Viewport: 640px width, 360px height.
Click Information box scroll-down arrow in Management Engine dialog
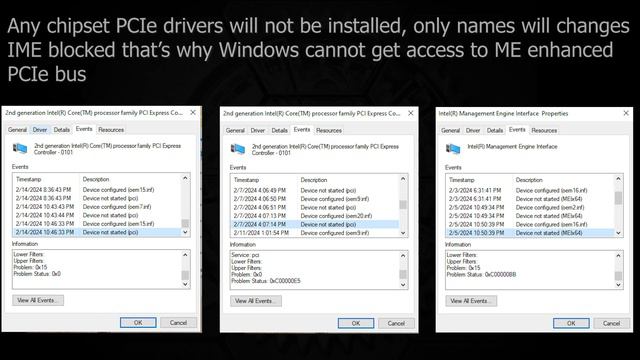coord(618,285)
